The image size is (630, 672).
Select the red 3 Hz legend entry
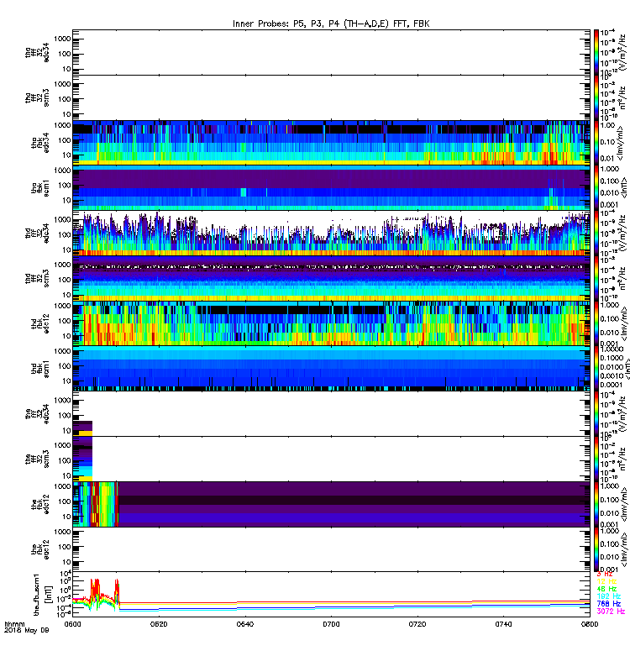605,574
